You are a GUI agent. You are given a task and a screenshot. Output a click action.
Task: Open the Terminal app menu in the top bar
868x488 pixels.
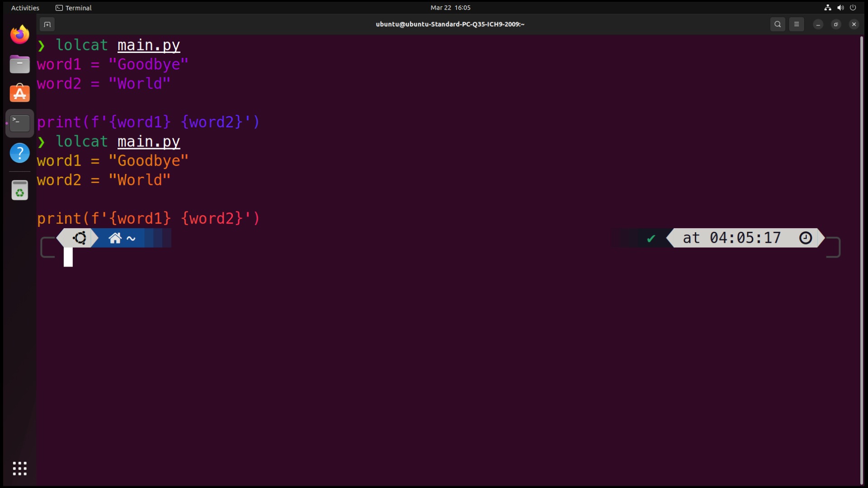pos(74,8)
